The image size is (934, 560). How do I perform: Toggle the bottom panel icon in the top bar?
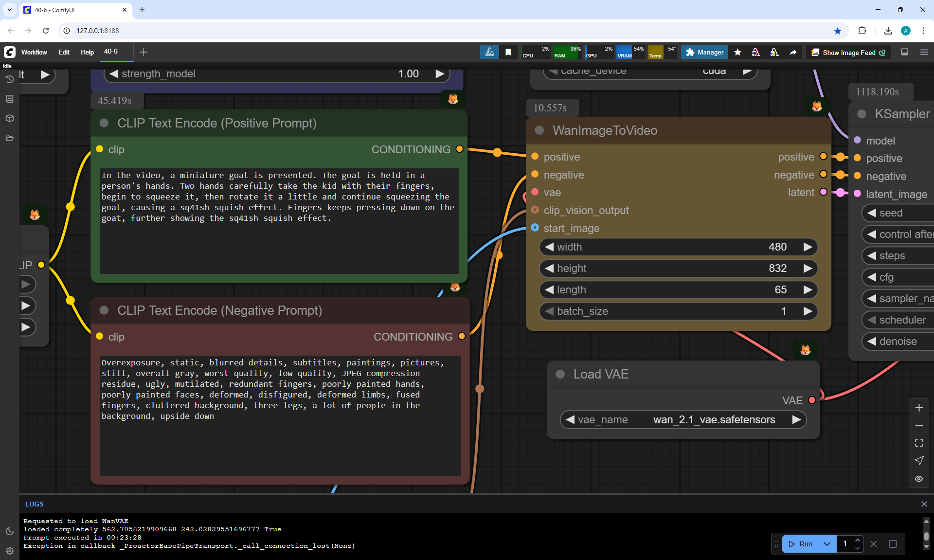click(904, 52)
